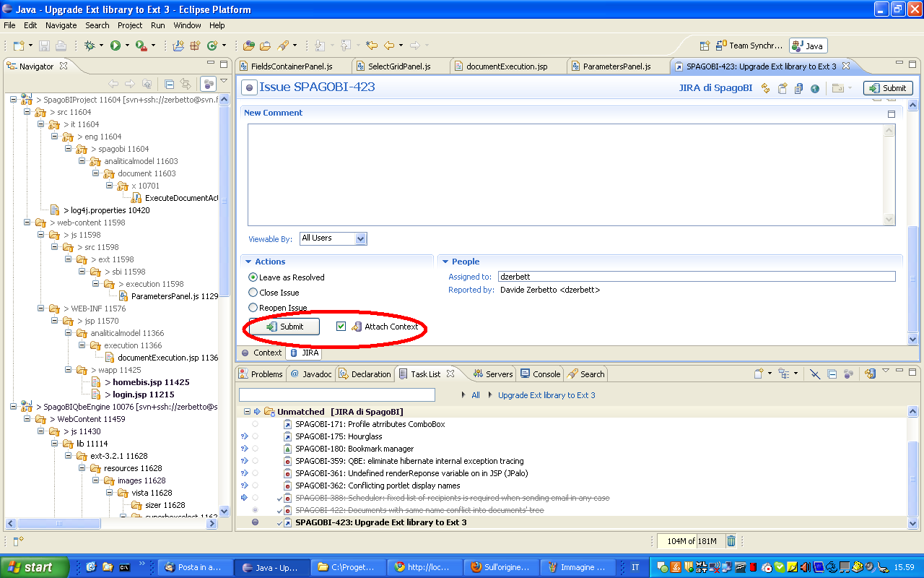
Task: Toggle Focus on Active Task in Navigator
Action: 208,84
